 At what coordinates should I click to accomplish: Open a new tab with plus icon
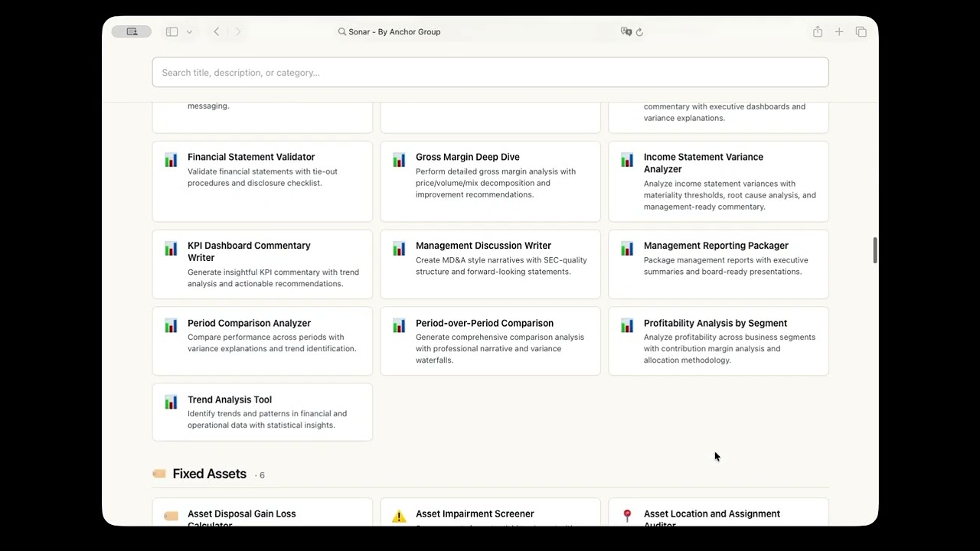click(x=839, y=31)
